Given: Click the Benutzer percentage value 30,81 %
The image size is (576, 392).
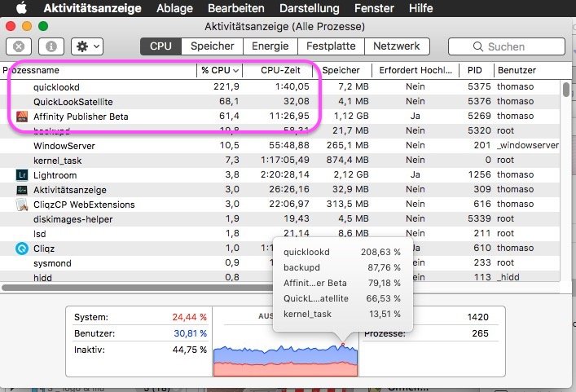Looking at the screenshot, I should pos(191,333).
